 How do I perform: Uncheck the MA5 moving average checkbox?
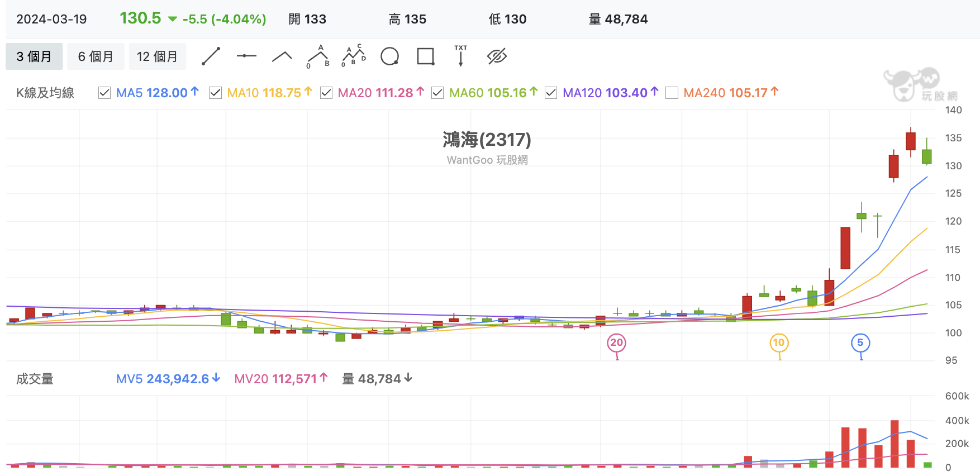click(x=104, y=93)
